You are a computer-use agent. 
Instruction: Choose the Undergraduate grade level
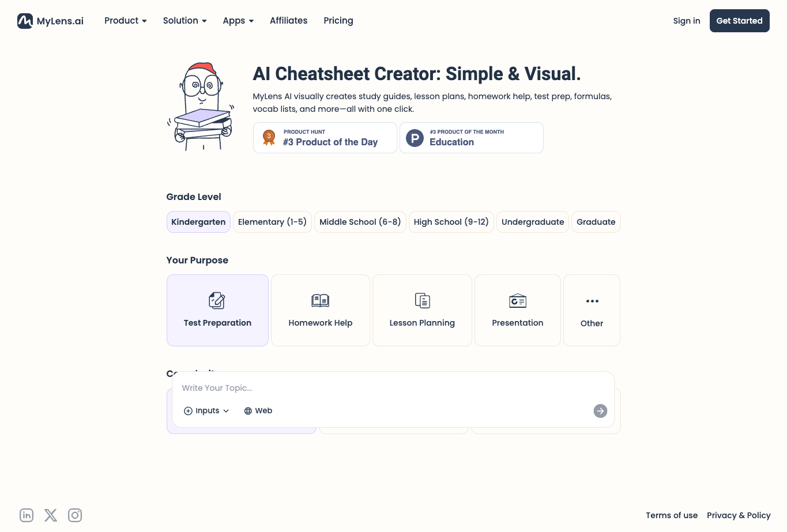[532, 221]
